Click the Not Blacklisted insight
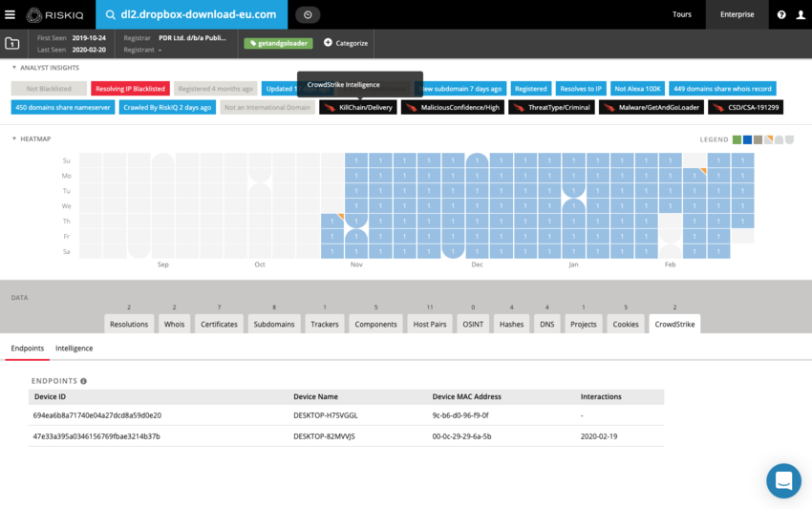Image resolution: width=812 pixels, height=509 pixels. tap(49, 89)
